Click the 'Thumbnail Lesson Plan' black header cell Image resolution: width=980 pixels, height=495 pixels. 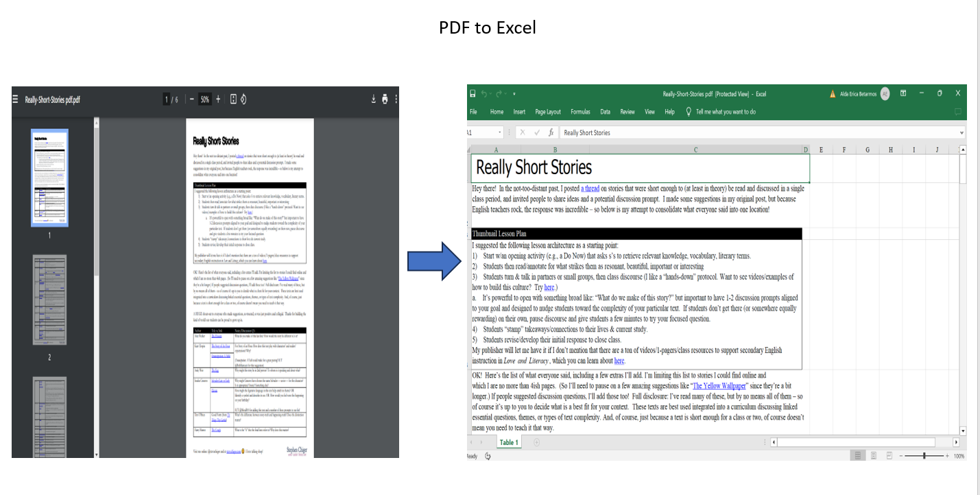(636, 233)
